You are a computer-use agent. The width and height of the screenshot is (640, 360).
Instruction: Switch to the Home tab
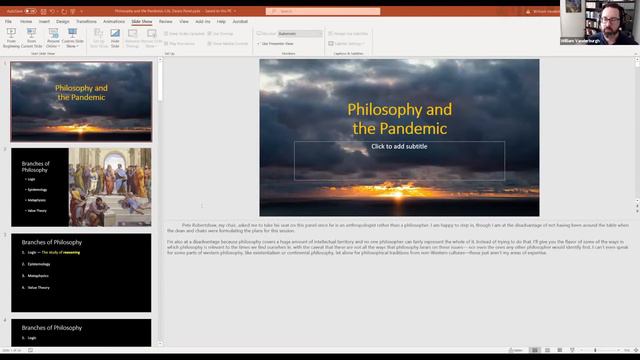click(26, 22)
